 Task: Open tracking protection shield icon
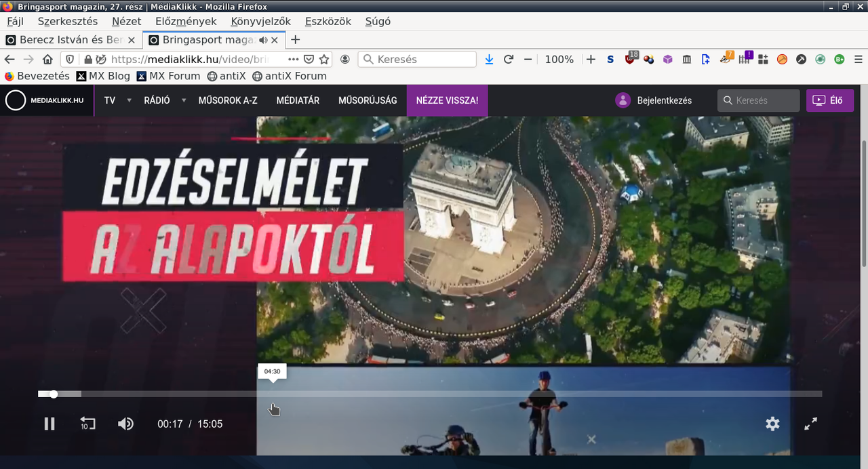click(70, 59)
